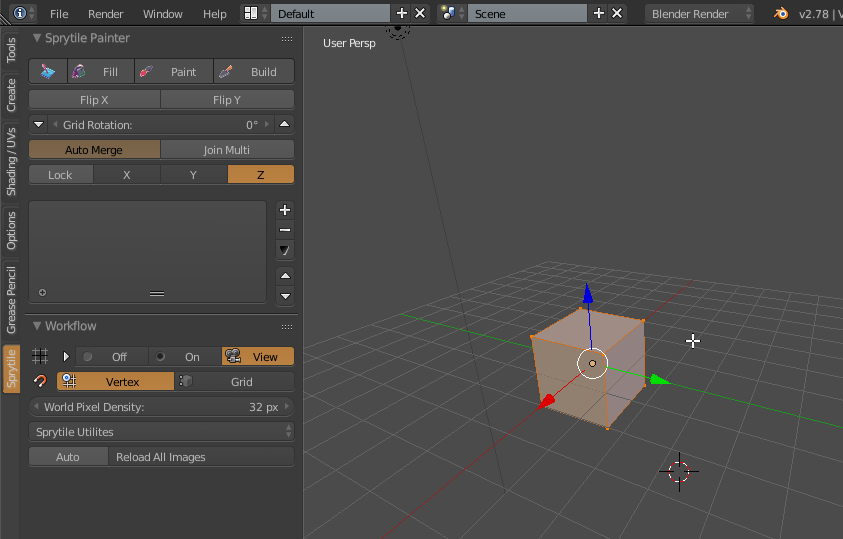Open the File menu
This screenshot has height=539, width=843.
59,13
